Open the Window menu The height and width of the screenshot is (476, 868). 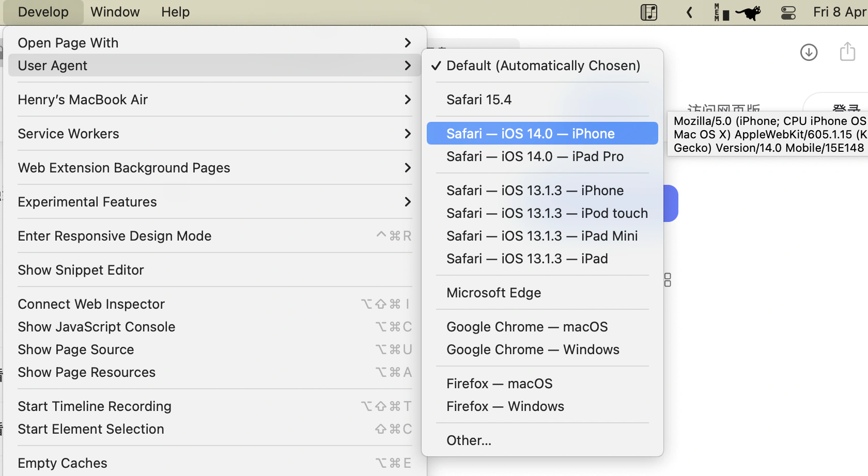[115, 12]
